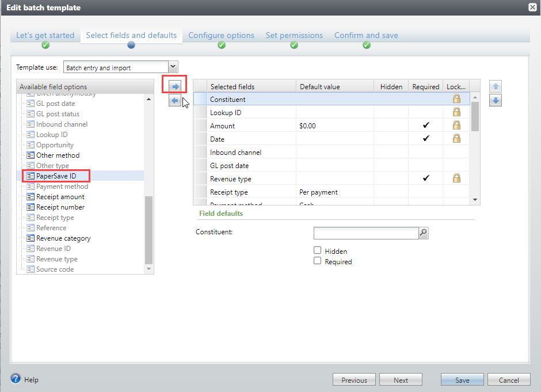
Task: Go to Set permissions tab
Action: [294, 36]
